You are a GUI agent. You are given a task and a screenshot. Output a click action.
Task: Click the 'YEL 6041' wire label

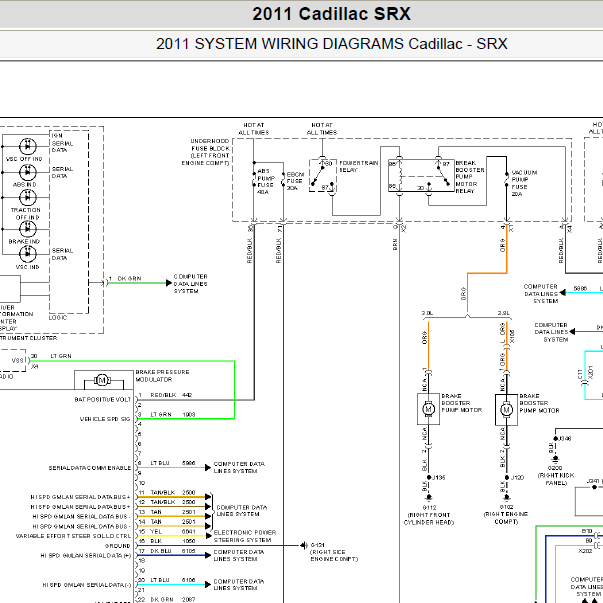[173, 531]
